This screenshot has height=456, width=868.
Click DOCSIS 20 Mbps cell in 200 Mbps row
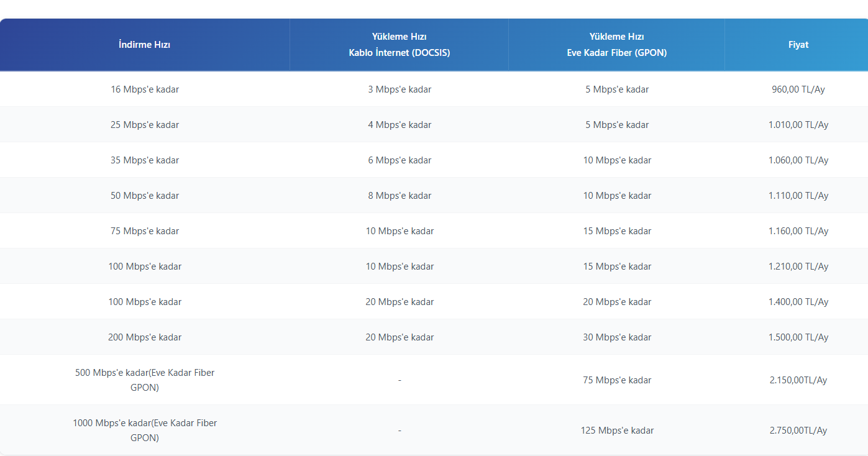tap(400, 337)
